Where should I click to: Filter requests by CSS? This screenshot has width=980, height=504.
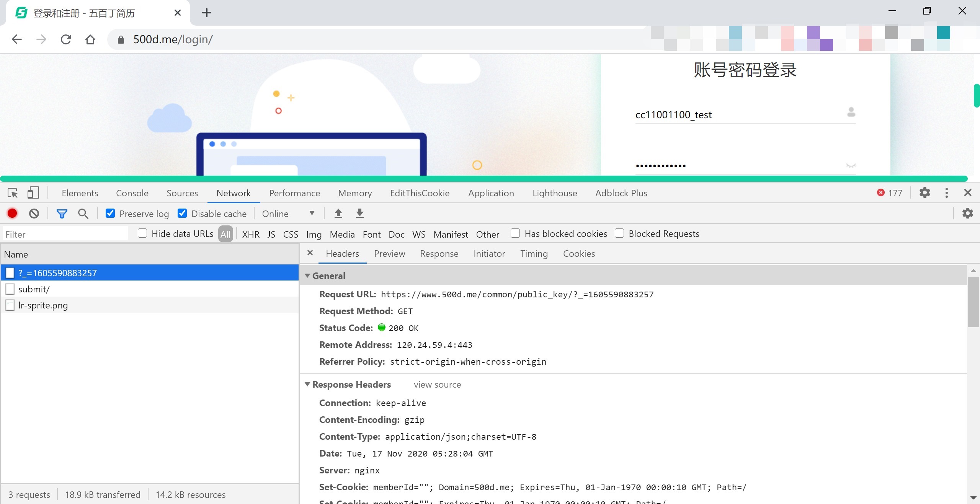point(291,234)
